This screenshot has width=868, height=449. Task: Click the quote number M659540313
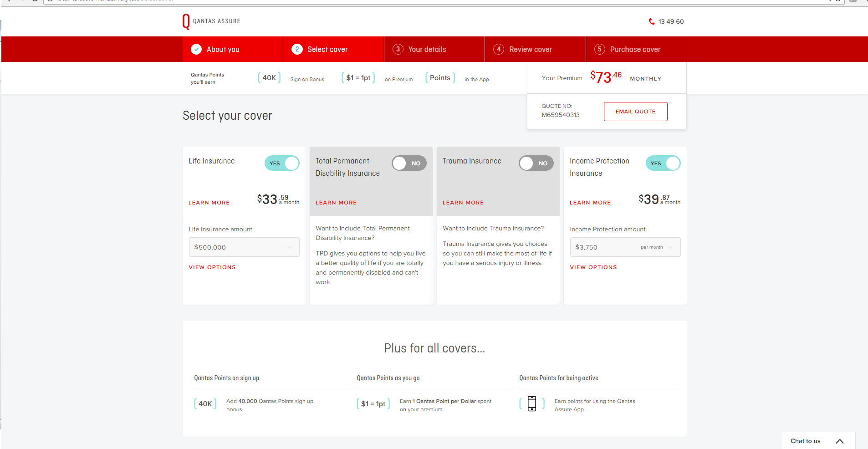point(561,115)
